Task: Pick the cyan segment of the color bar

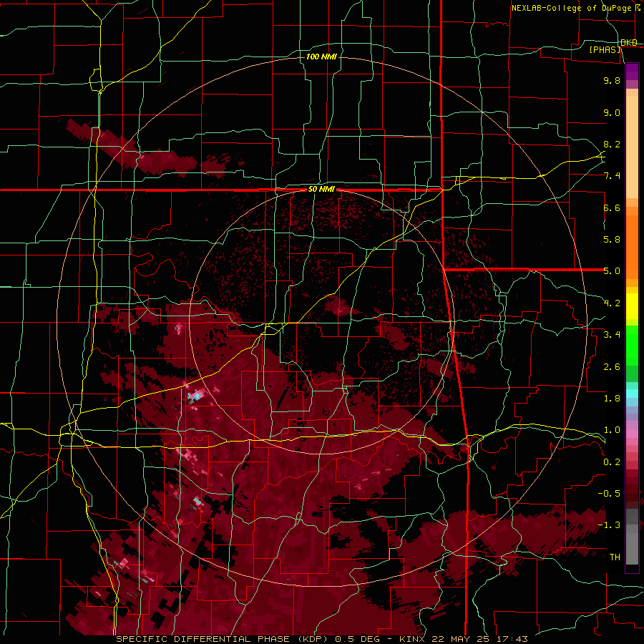Action: 632,394
